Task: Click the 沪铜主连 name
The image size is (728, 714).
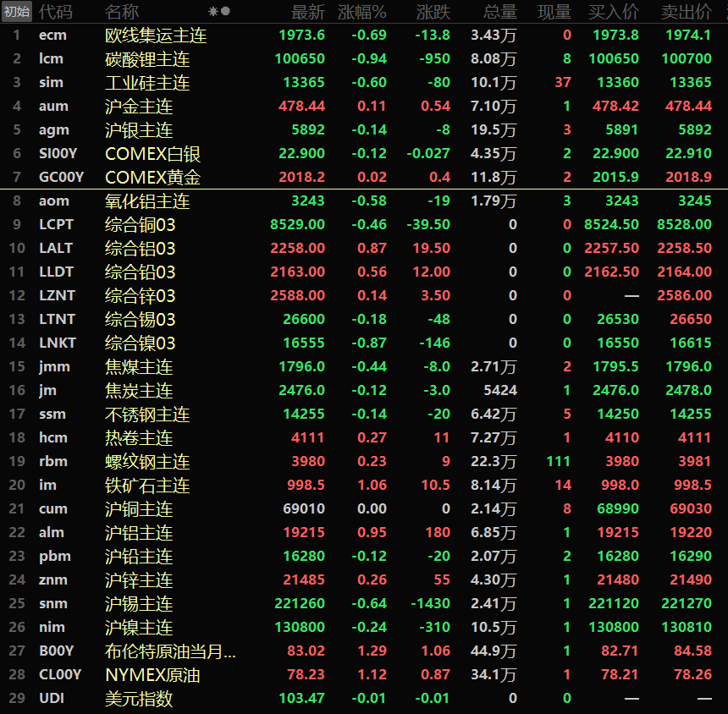Action: click(x=139, y=509)
